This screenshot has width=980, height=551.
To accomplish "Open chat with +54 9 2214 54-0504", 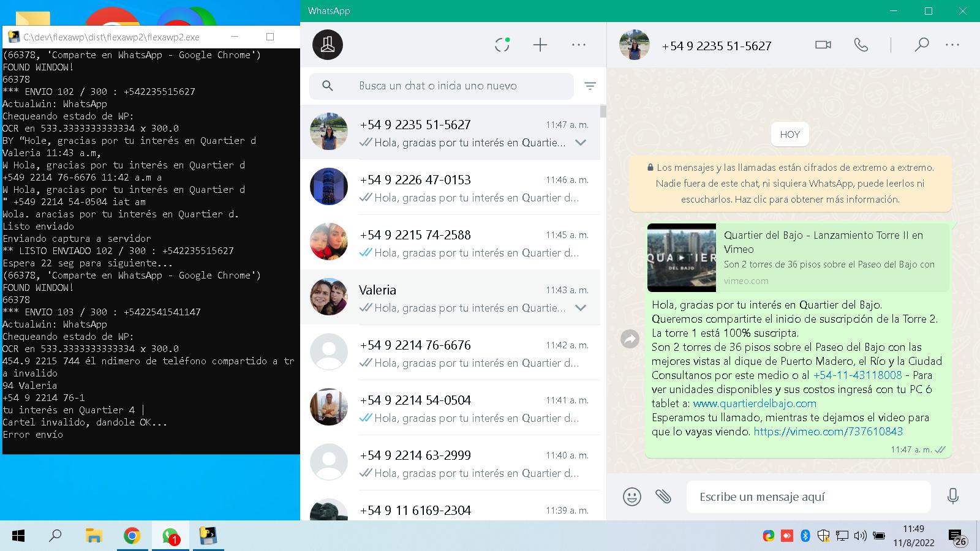I will point(450,408).
